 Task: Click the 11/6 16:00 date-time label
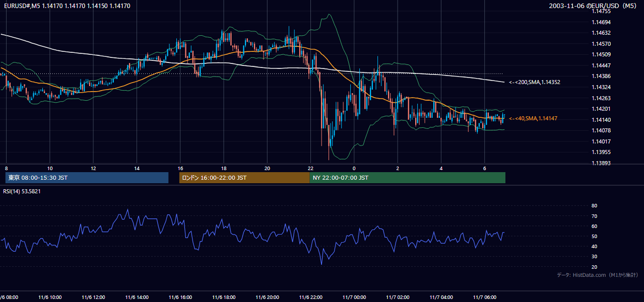(x=180, y=297)
